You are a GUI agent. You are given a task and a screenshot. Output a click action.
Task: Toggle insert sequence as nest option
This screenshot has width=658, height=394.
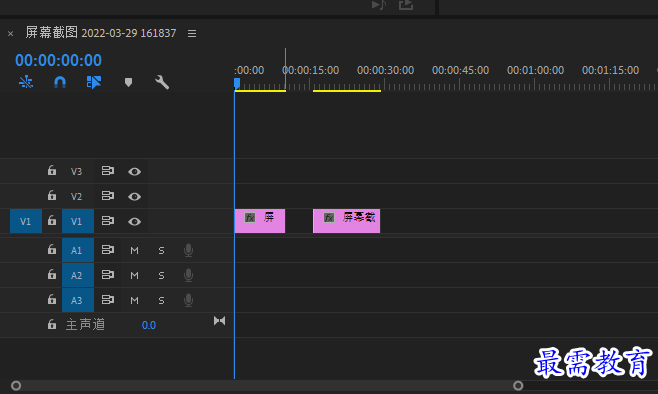[26, 82]
